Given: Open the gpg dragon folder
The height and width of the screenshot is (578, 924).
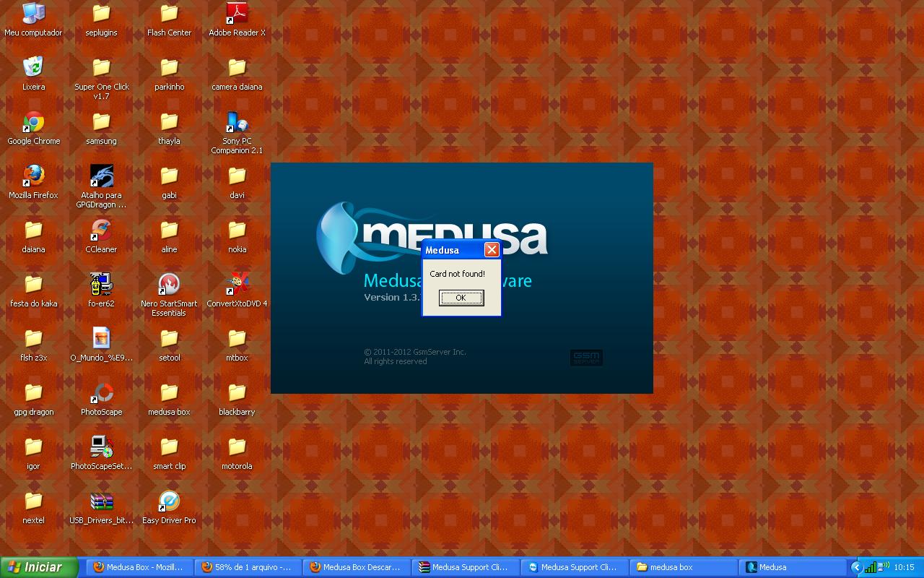Looking at the screenshot, I should [x=33, y=392].
